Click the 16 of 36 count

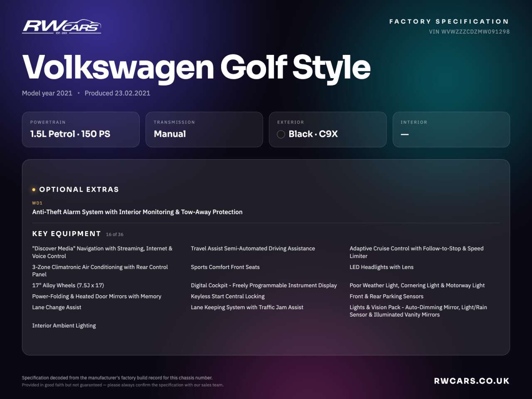pos(115,234)
